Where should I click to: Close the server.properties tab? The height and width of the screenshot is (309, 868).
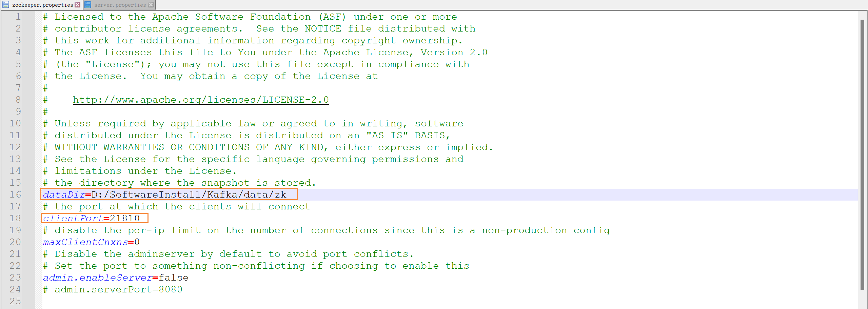pos(151,5)
